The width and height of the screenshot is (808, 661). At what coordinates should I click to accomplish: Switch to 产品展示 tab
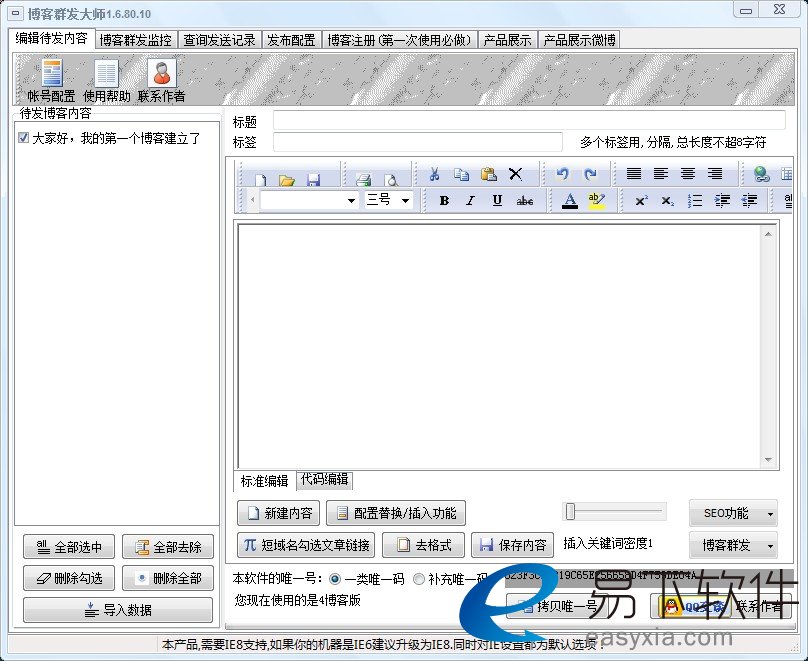click(x=507, y=40)
